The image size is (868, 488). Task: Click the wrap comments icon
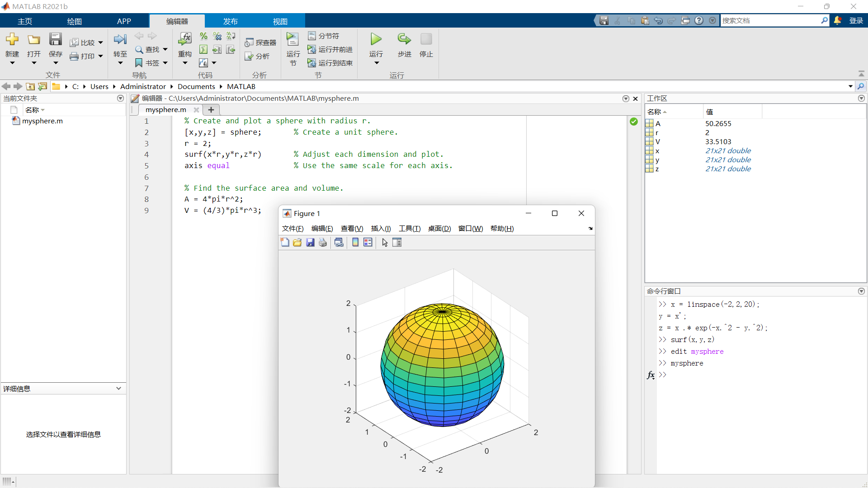(231, 36)
